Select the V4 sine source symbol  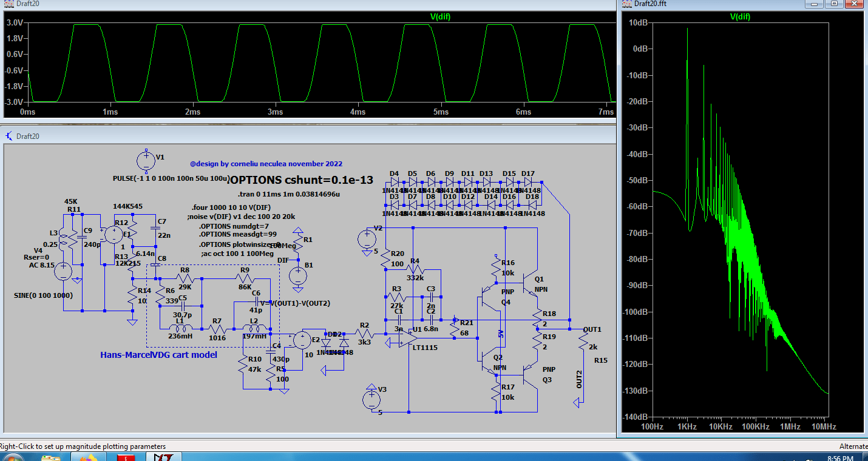pos(63,271)
